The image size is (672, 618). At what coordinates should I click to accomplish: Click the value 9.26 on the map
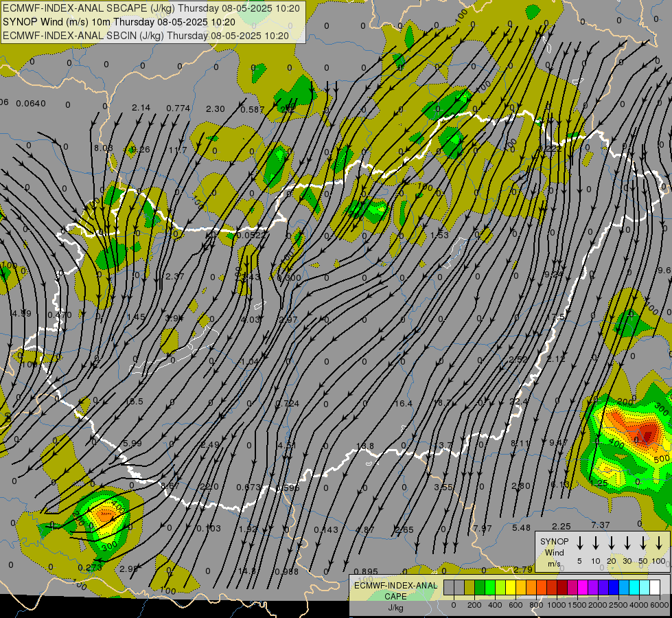pyautogui.click(x=141, y=150)
